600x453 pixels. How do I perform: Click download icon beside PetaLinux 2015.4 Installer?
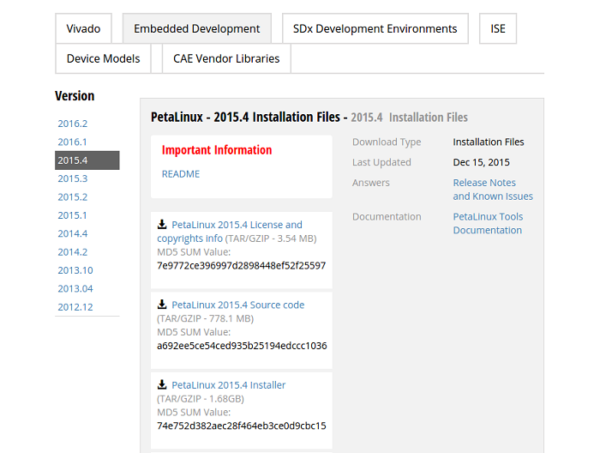click(162, 385)
